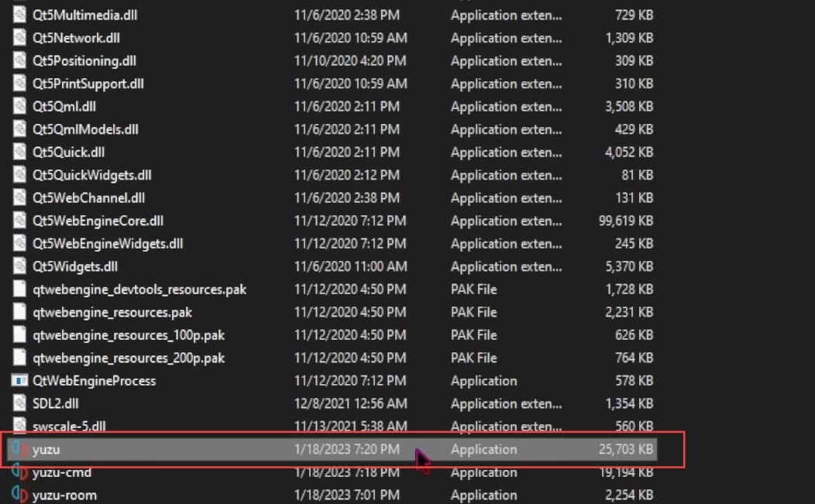Click the Qt5WebChannel.dll file icon
The height and width of the screenshot is (504, 815).
pos(19,197)
